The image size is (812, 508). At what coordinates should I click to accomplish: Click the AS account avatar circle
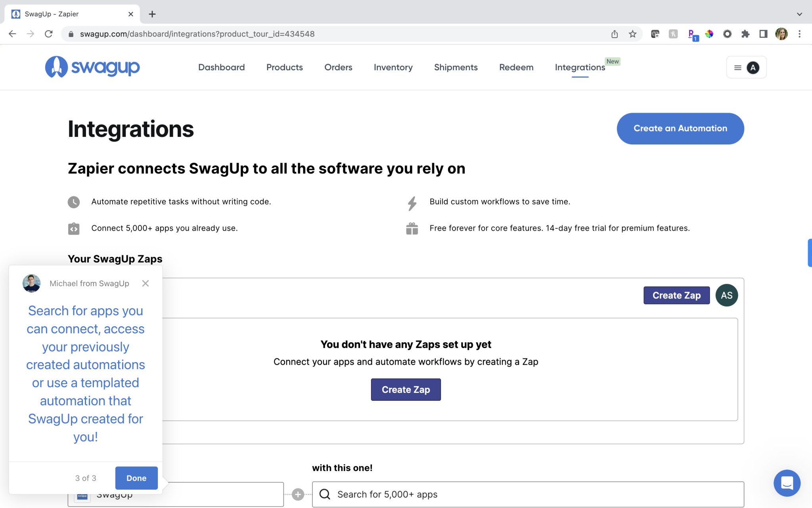tap(726, 295)
